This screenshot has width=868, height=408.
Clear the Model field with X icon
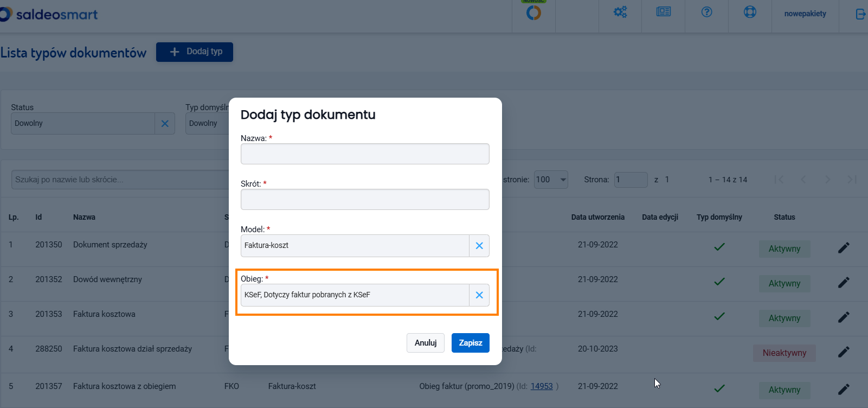point(479,246)
